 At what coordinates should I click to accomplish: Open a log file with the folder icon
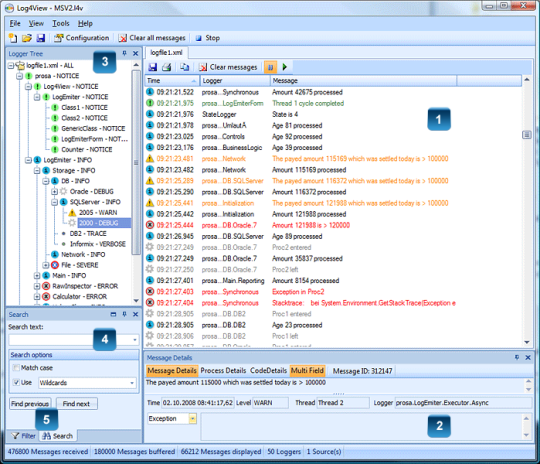27,38
